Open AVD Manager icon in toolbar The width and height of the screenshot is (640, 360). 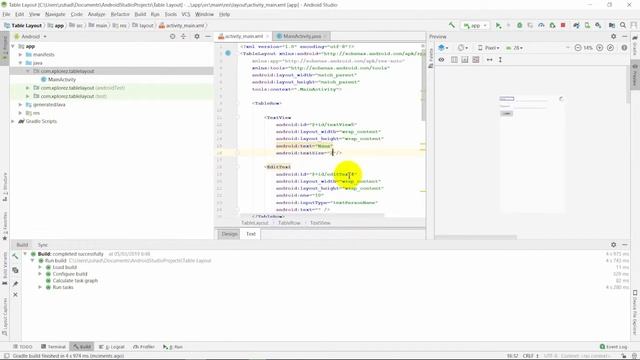point(587,25)
